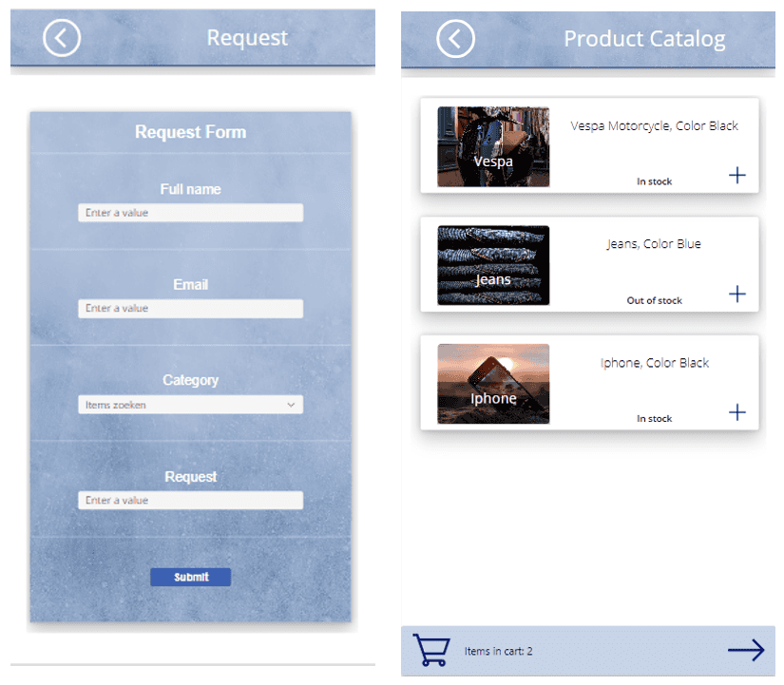Add Iphone to cart with plus icon
Image resolution: width=784 pixels, height=685 pixels.
click(x=736, y=412)
